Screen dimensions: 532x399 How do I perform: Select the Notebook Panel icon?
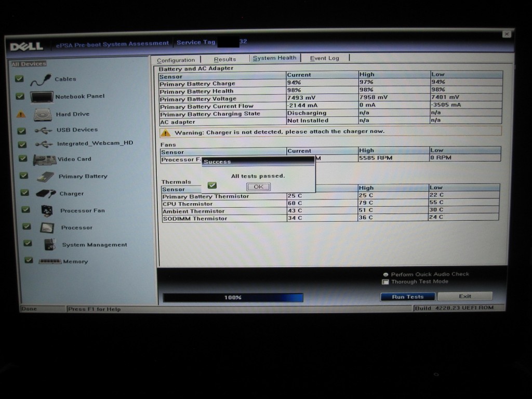click(42, 97)
